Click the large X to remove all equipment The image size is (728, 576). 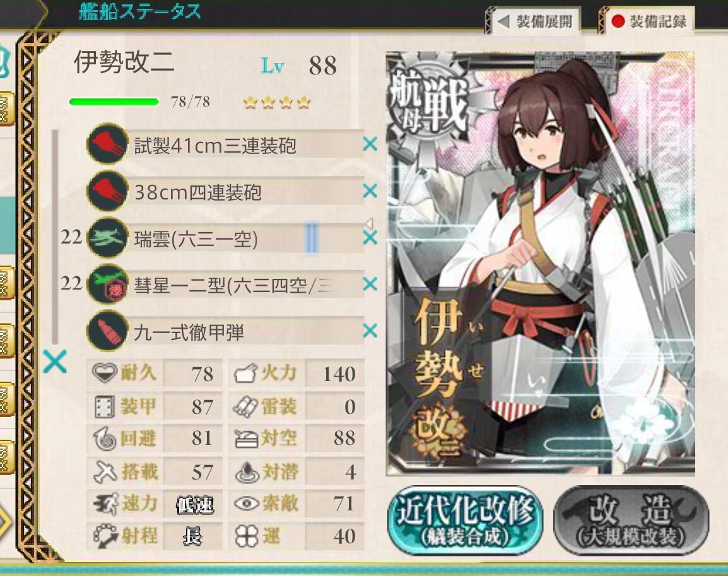pos(55,361)
